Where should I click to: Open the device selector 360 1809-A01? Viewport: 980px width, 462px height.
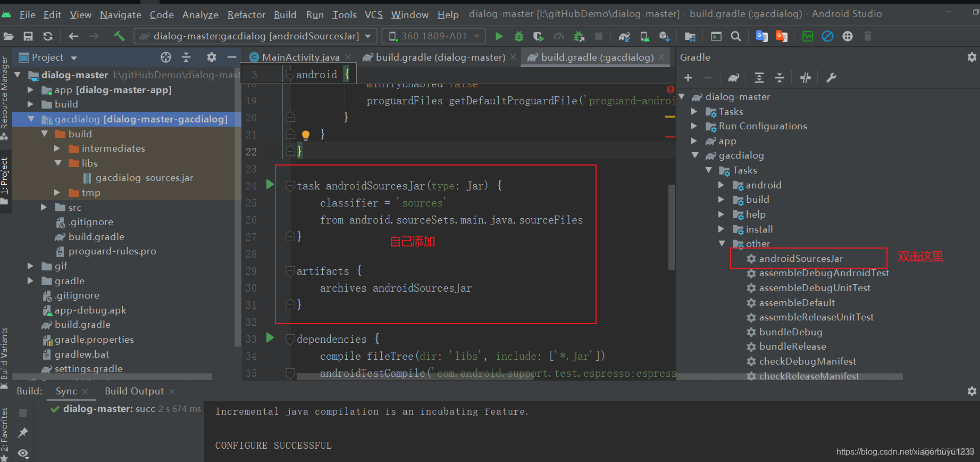[x=433, y=36]
